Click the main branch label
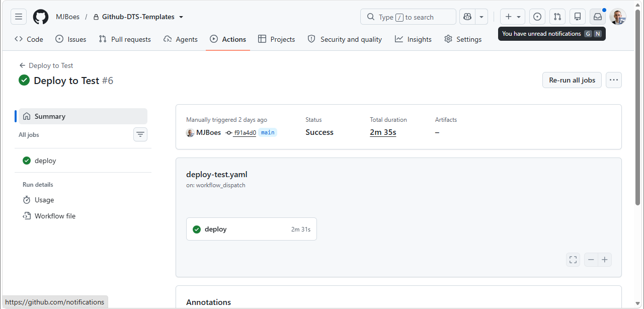This screenshot has width=644, height=309. point(268,132)
